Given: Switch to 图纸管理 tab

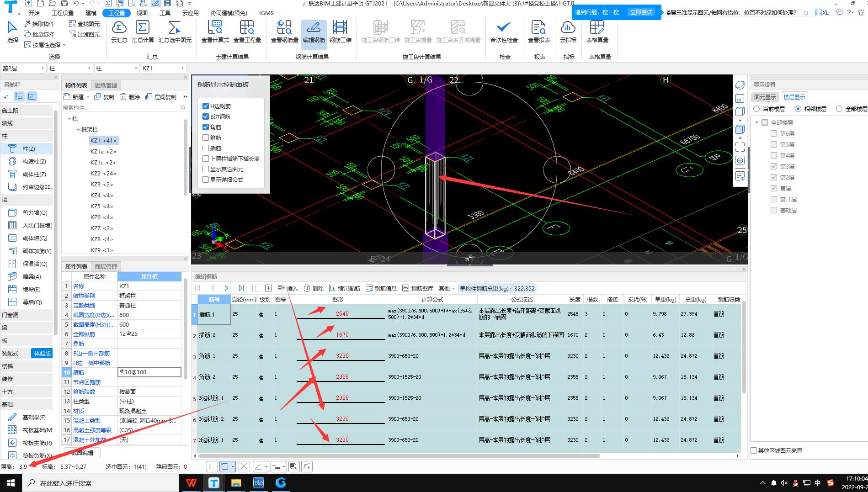Looking at the screenshot, I should point(106,85).
